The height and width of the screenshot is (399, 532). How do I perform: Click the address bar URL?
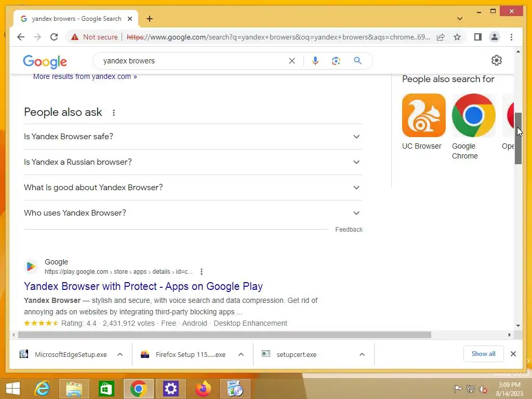[278, 37]
